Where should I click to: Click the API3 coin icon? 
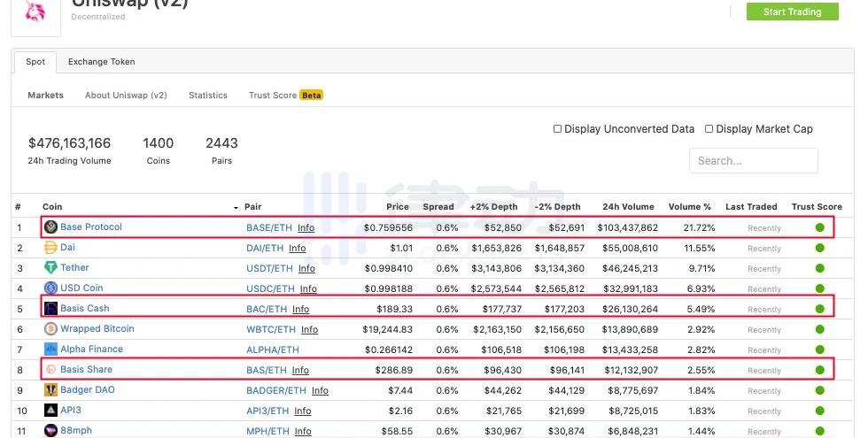pyautogui.click(x=51, y=411)
